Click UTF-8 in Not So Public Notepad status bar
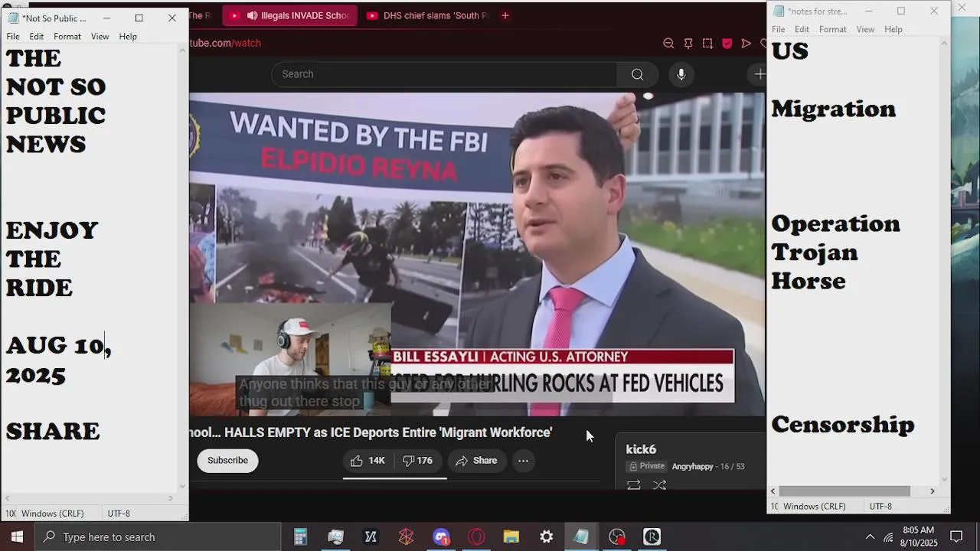 coord(119,514)
